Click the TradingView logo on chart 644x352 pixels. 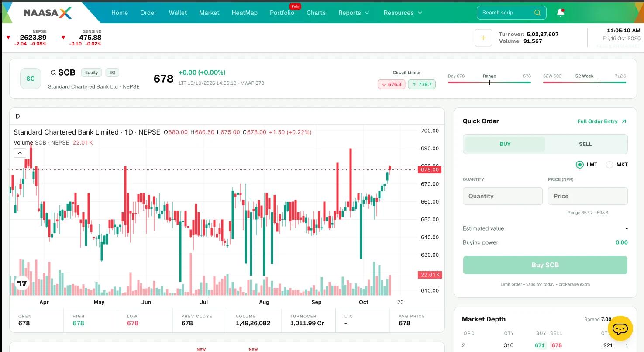22,283
